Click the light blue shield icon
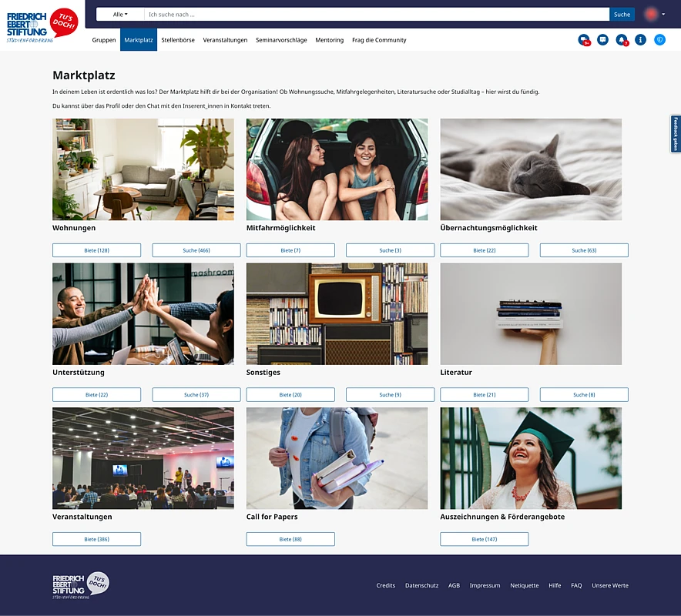681x616 pixels. (659, 40)
